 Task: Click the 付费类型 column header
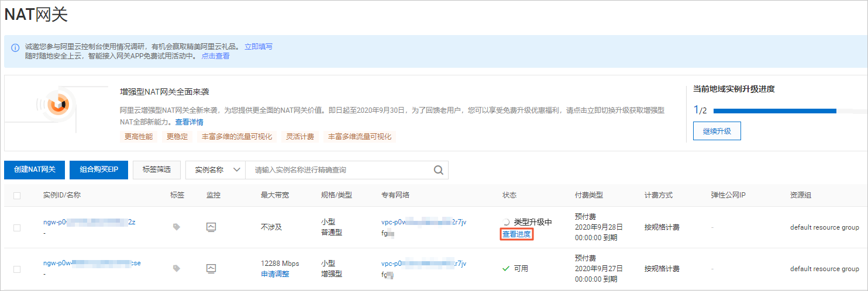click(589, 195)
